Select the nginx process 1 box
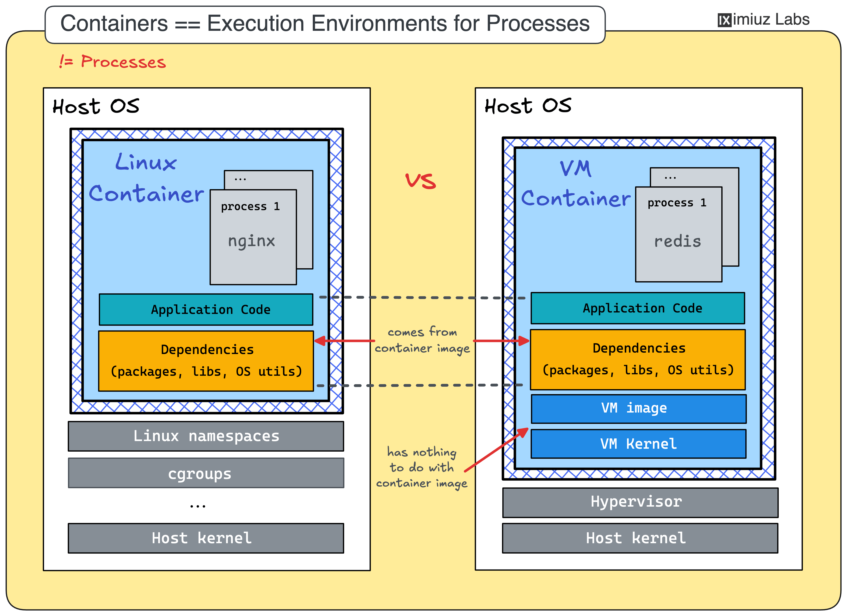 pos(253,237)
